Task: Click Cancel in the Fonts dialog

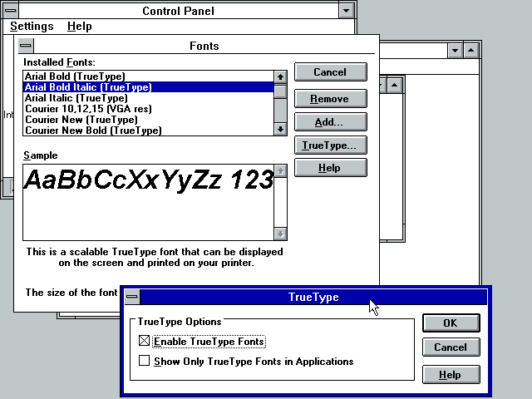Action: 331,72
